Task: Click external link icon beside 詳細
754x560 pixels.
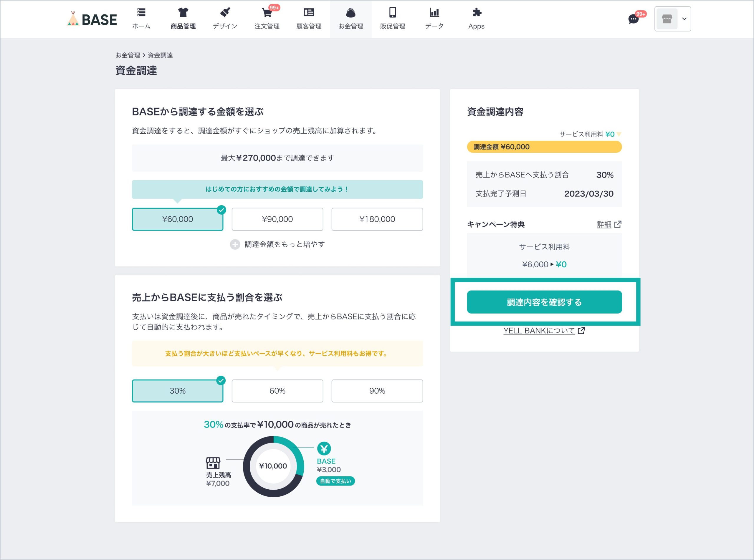Action: click(618, 224)
